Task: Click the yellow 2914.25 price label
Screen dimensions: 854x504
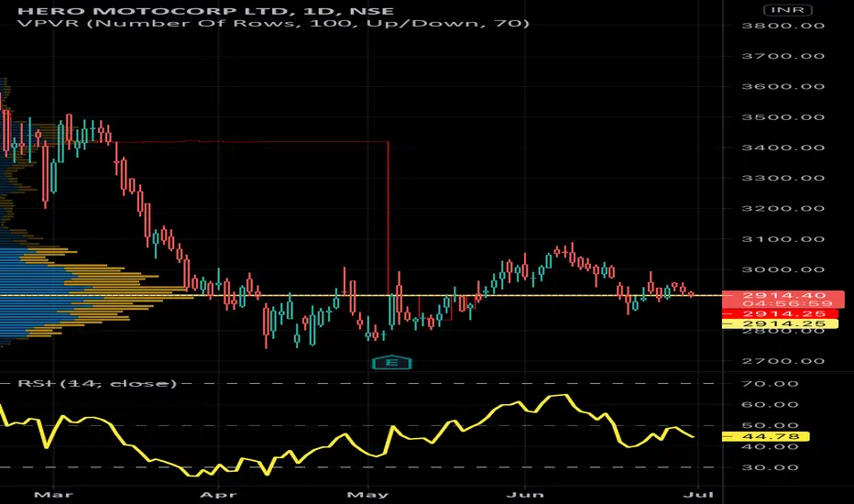Action: point(780,323)
